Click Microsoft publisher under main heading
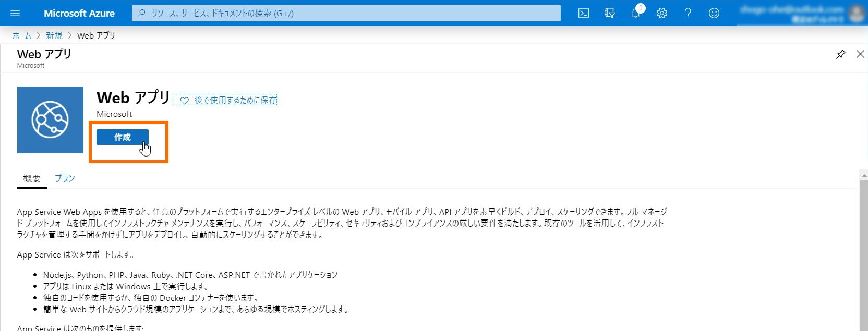The image size is (868, 331). [x=114, y=114]
